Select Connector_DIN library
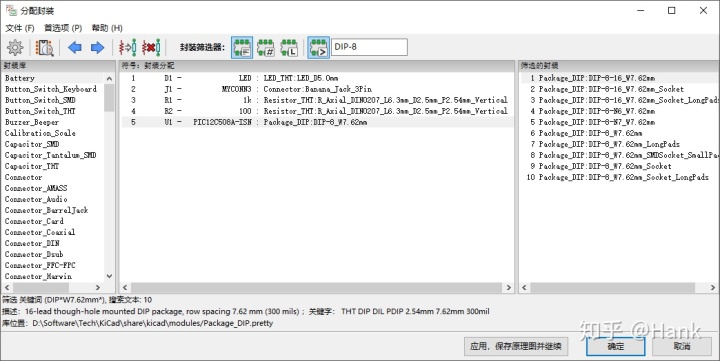This screenshot has height=361, width=720. tap(54, 243)
